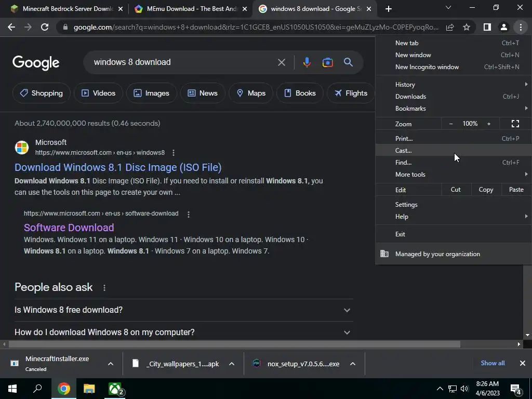Viewport: 532px width, 399px height.
Task: Reload the current page
Action: tap(45, 27)
